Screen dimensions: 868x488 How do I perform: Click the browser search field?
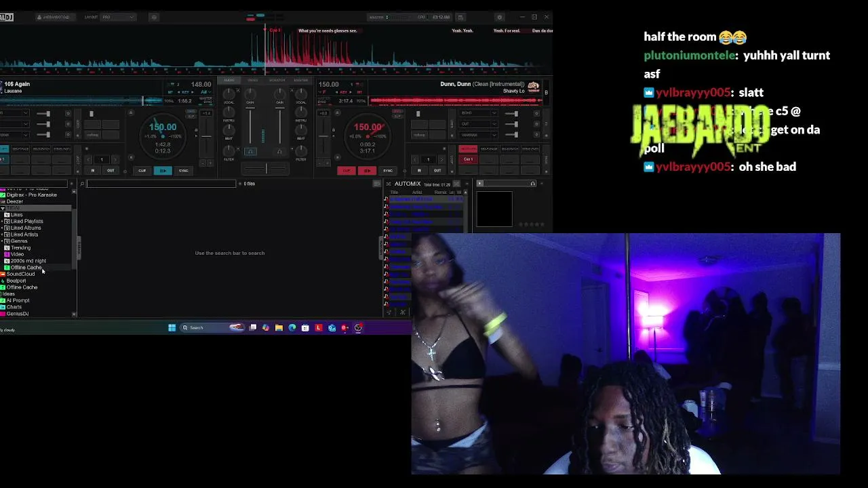pos(161,184)
